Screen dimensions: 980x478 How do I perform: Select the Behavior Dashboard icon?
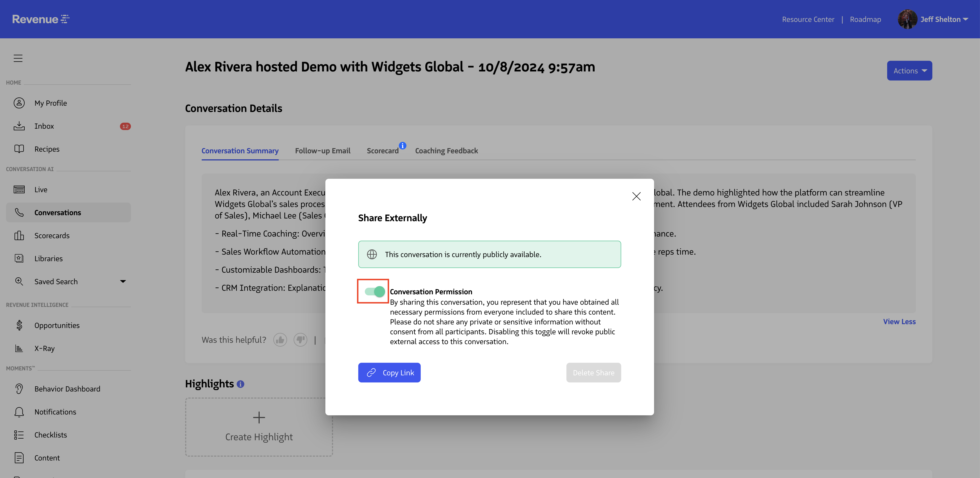point(19,389)
